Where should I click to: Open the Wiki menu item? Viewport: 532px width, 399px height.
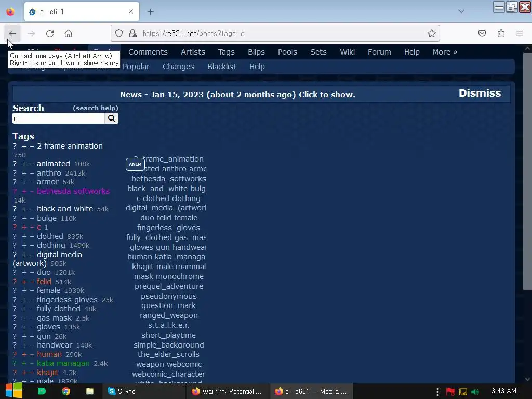(347, 52)
